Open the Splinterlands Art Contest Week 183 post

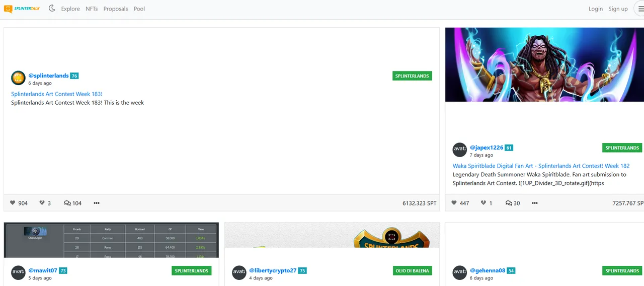click(57, 94)
